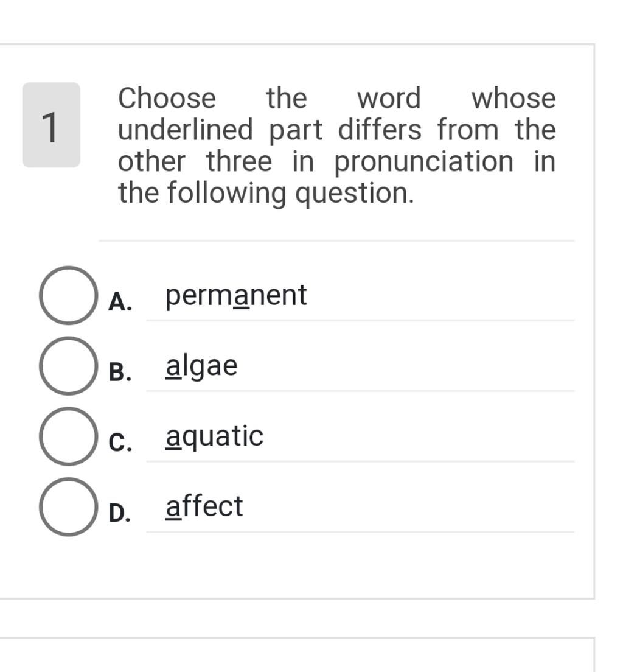Click the word "Choose" starting the question

[167, 98]
